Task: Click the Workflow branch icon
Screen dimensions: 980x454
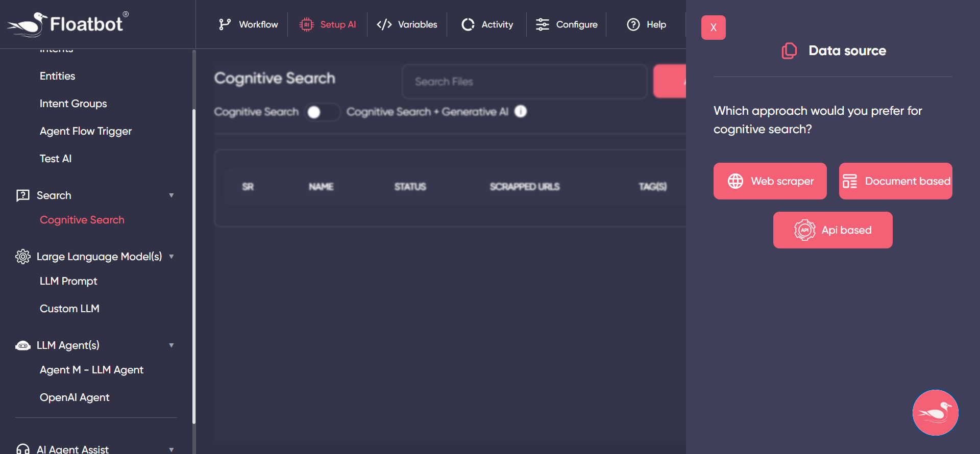Action: [225, 24]
